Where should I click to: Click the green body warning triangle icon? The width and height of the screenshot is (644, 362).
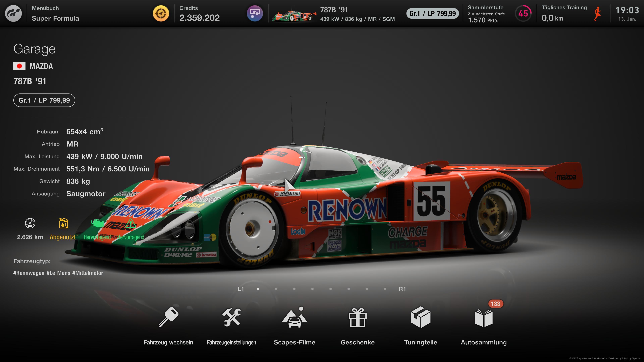point(130,223)
